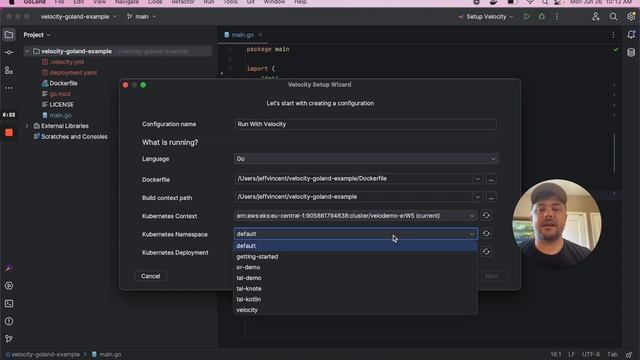This screenshot has width=640, height=360.
Task: Open IDE settings gear icon
Action: (631, 17)
